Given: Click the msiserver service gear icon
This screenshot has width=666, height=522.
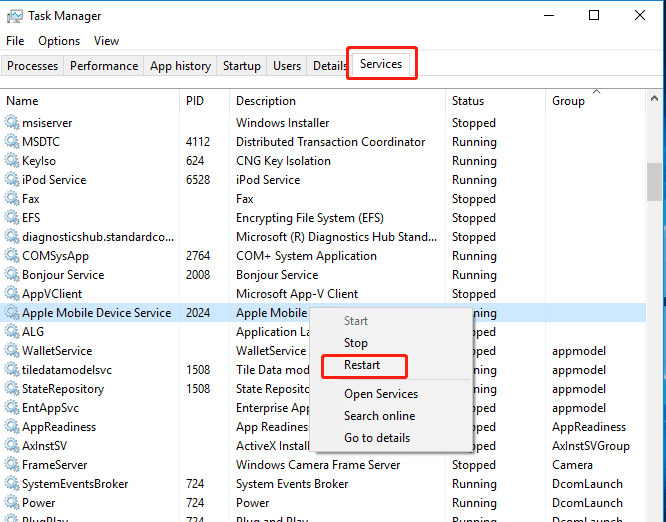Looking at the screenshot, I should point(12,123).
